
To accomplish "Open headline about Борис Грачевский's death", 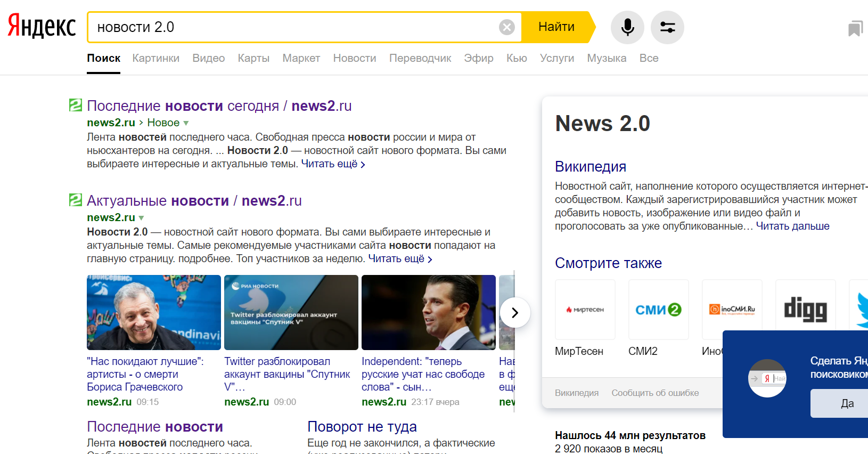I will click(x=145, y=374).
